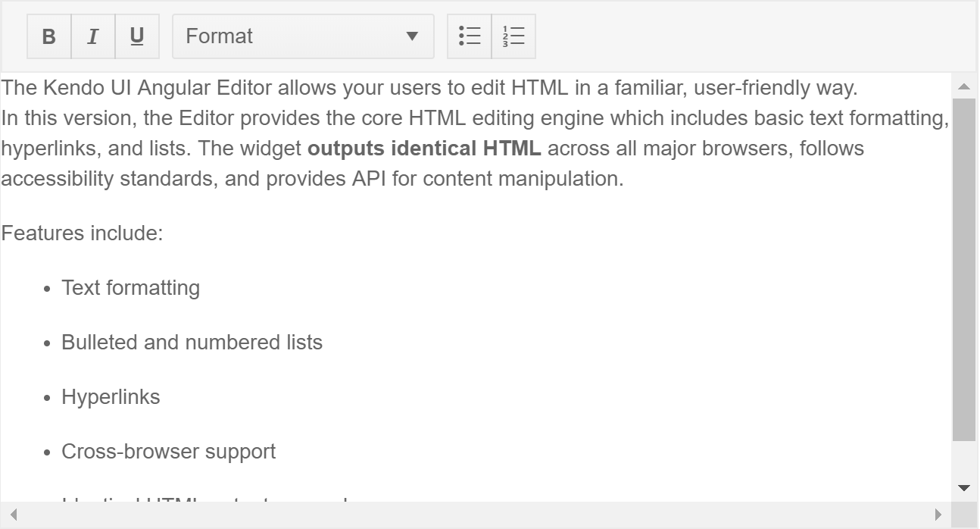Click the right arrow on the horizontal scrollbar

point(939,515)
